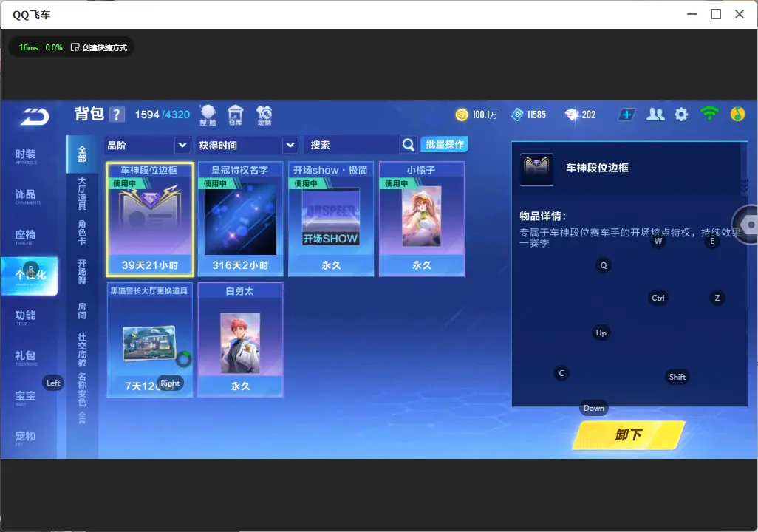
Task: Select the 车神段位边框 item card
Action: tap(150, 219)
